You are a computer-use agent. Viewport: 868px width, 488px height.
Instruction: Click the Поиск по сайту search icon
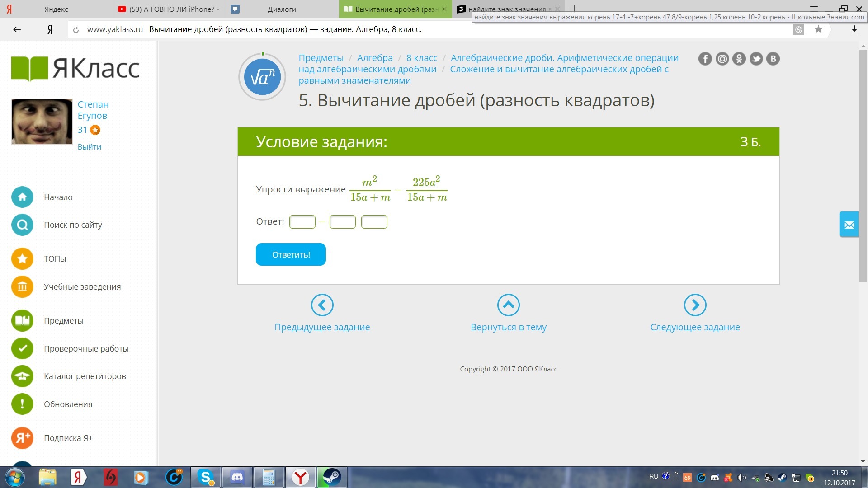pyautogui.click(x=22, y=225)
